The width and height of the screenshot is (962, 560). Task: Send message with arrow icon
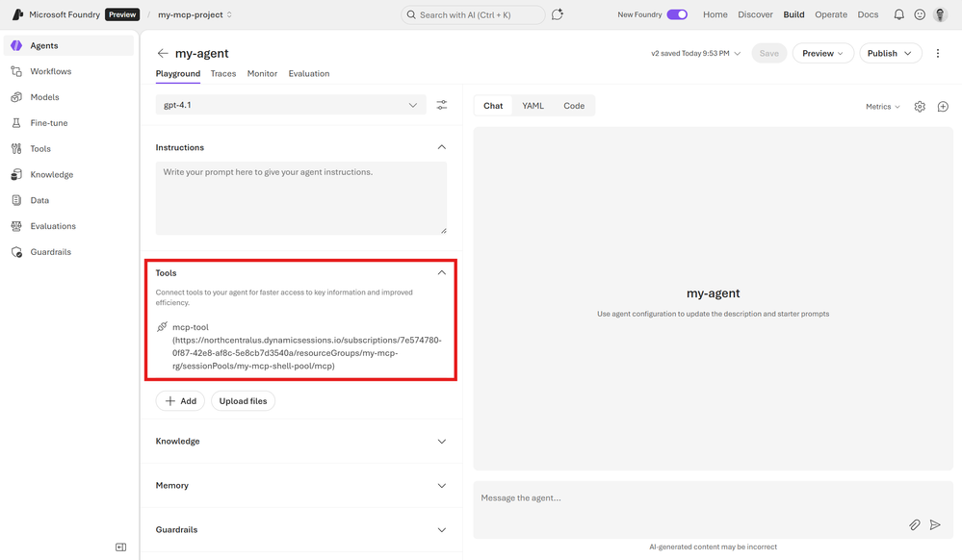(x=935, y=524)
